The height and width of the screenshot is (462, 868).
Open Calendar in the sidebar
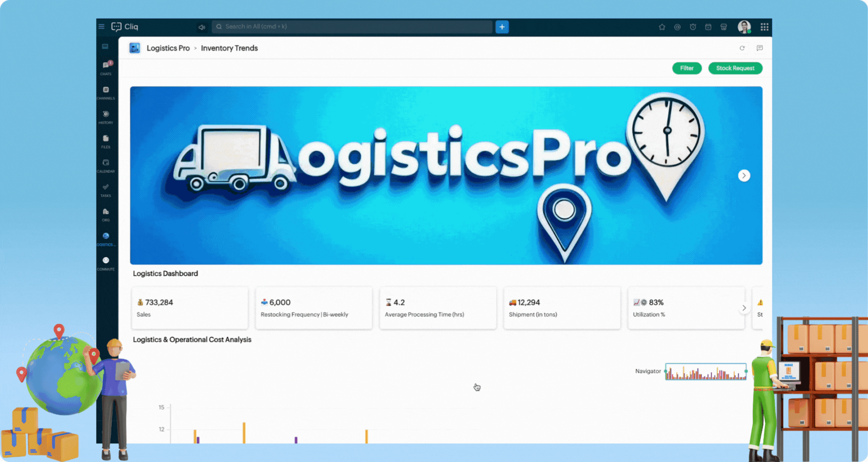[106, 166]
